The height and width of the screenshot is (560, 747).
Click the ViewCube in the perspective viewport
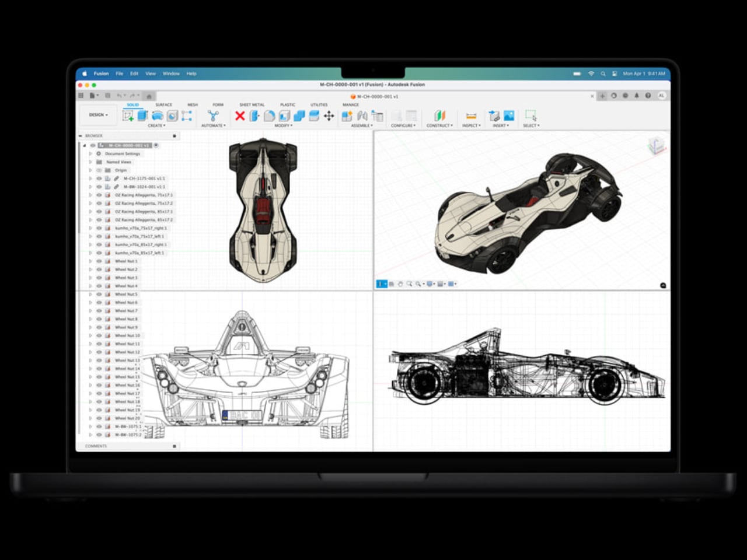657,146
